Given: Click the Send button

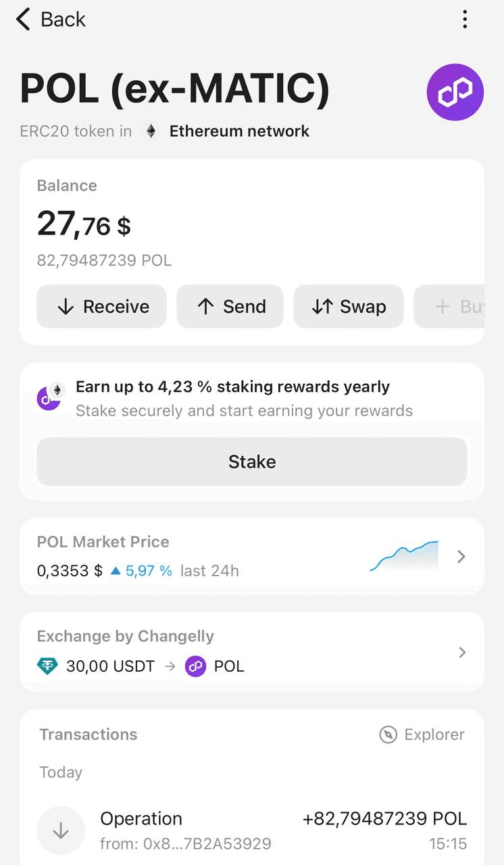Looking at the screenshot, I should click(230, 306).
